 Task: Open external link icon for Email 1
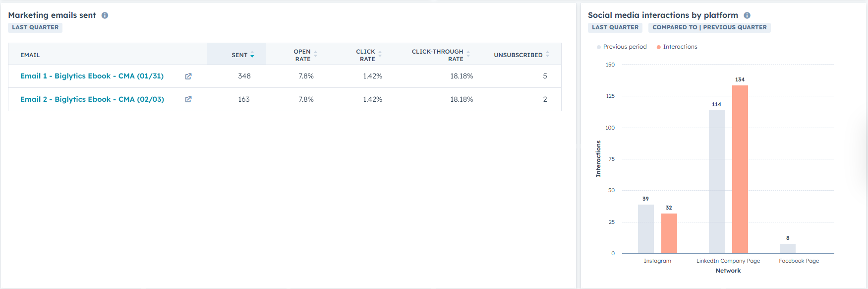(188, 76)
